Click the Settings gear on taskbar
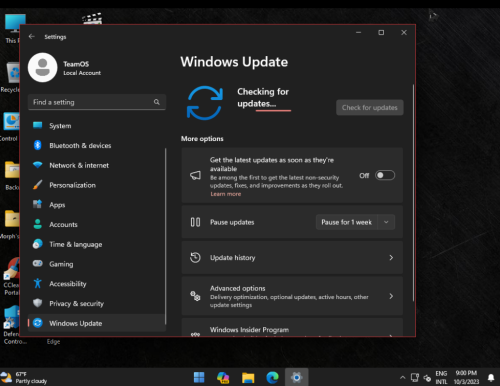500x386 pixels. click(296, 377)
